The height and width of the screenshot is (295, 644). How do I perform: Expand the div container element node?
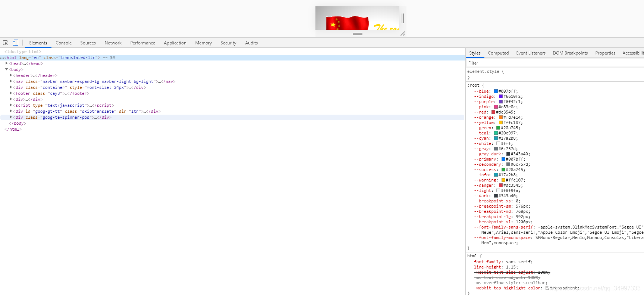tap(11, 87)
